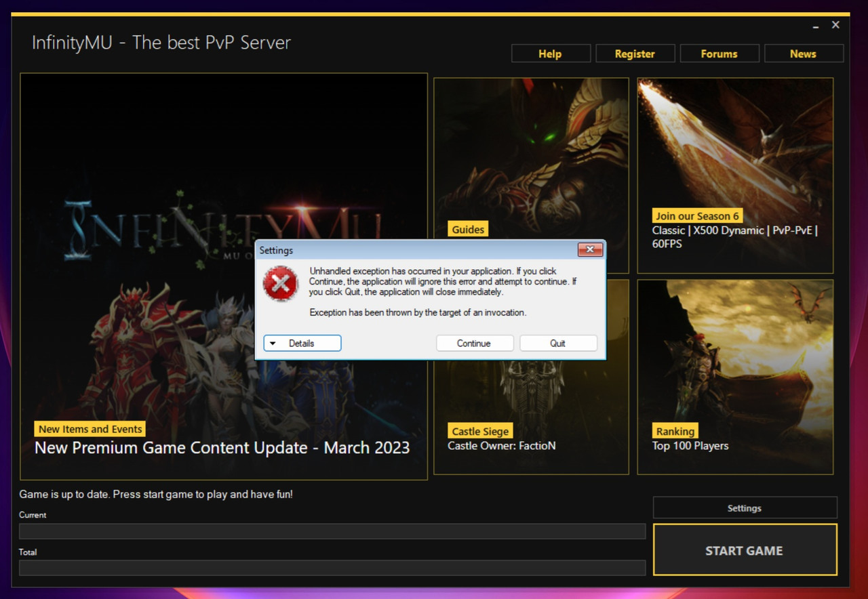Click 'InfinityMU - The best PvP Server' title
Viewport: 868px width, 599px height.
coord(161,43)
